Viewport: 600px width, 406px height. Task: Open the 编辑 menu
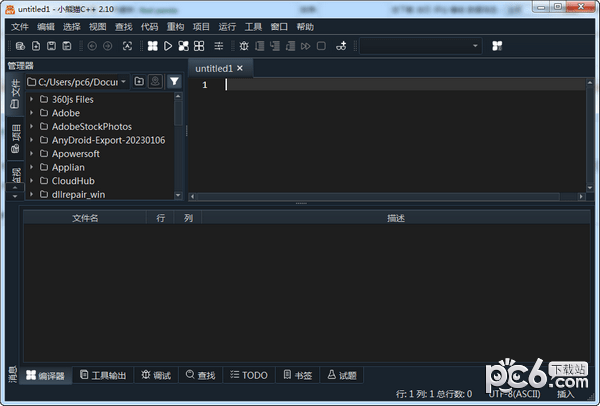(46, 27)
